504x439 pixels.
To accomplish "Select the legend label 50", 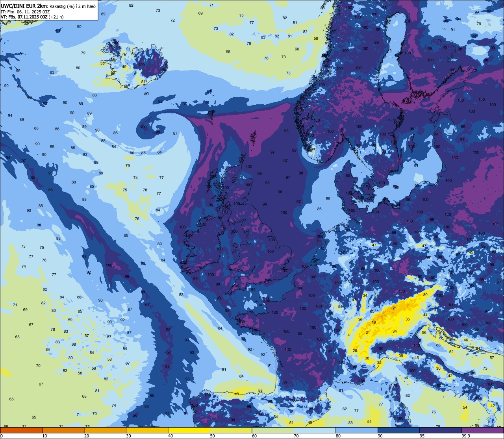I will [212, 436].
